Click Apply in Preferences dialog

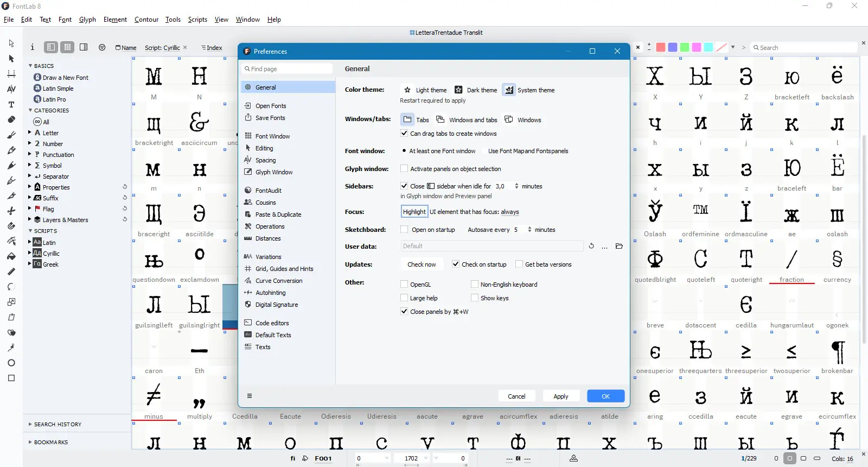coord(561,396)
